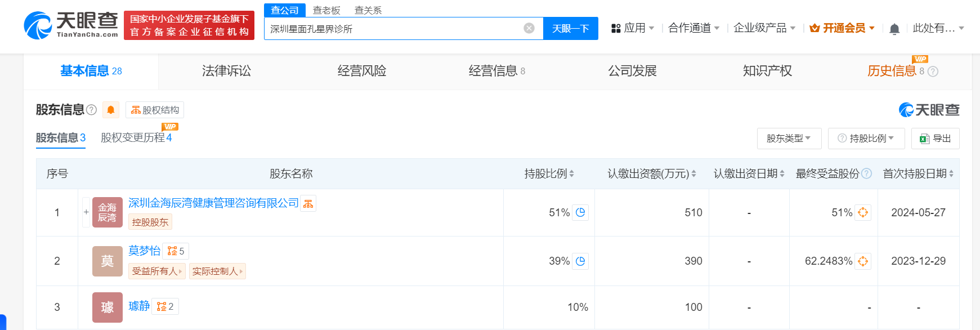Open the 股东类型 filter dropdown

click(788, 139)
